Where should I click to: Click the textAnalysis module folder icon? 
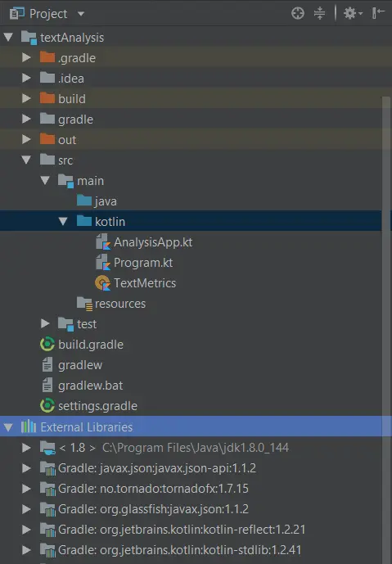coord(29,38)
